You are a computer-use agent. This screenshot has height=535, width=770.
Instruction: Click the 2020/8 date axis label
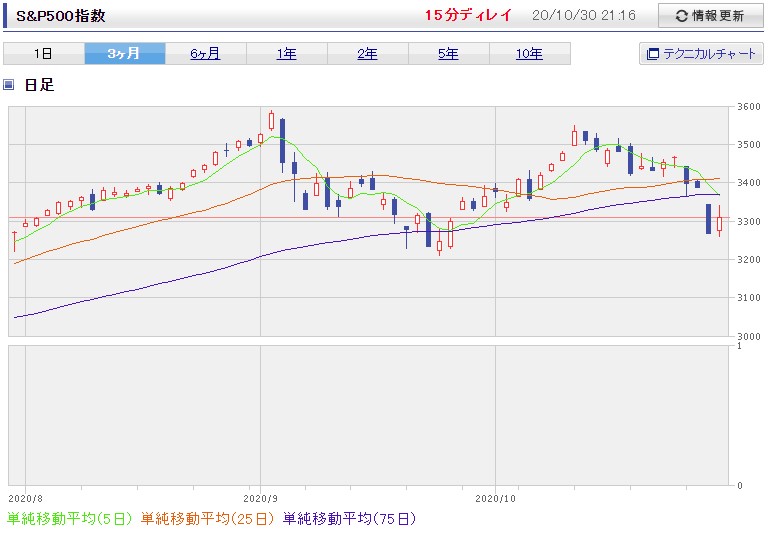point(25,499)
